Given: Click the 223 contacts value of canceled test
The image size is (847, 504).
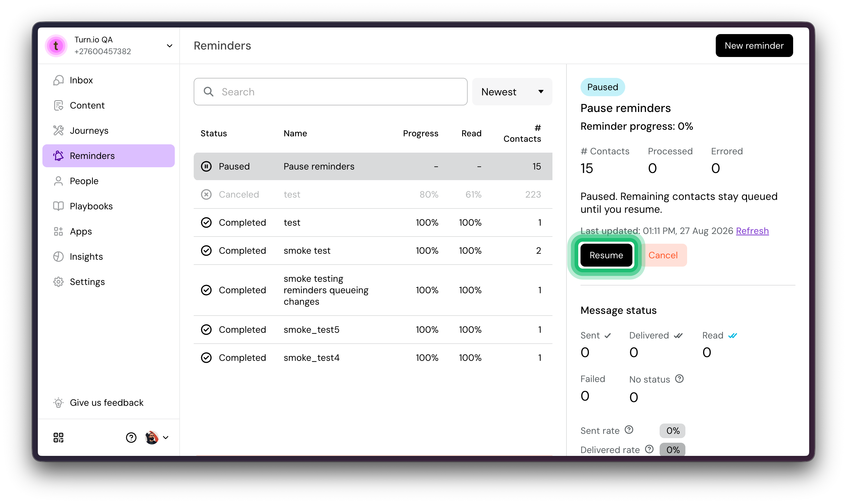Looking at the screenshot, I should click(x=533, y=194).
